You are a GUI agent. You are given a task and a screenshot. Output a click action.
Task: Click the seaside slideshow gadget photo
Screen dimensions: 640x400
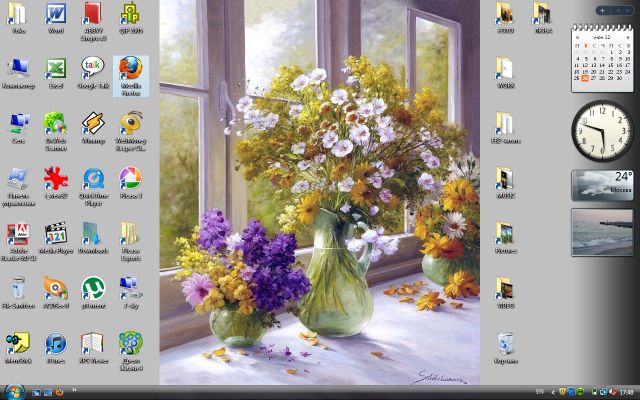coord(602,232)
